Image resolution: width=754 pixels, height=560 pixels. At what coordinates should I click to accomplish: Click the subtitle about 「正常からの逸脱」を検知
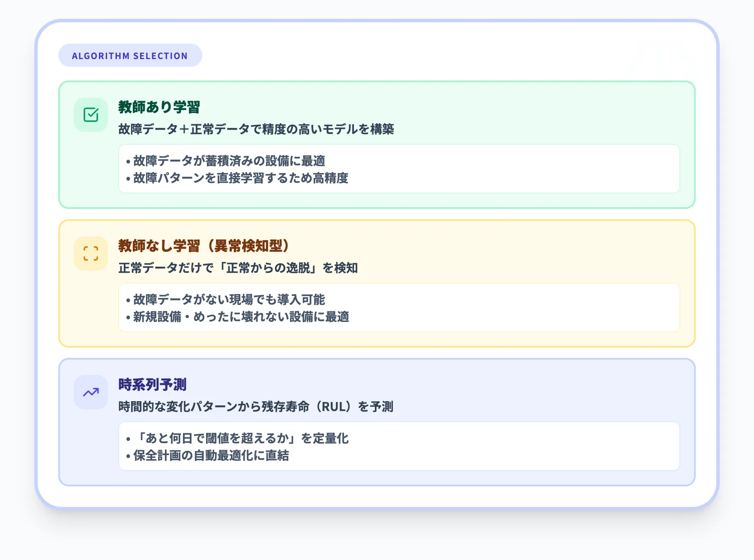pyautogui.click(x=238, y=268)
